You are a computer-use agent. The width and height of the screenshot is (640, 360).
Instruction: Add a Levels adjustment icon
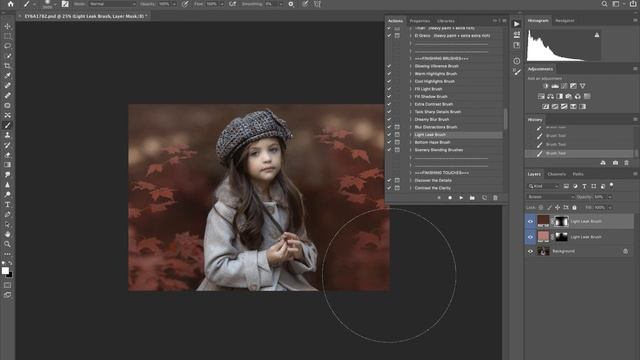(x=555, y=86)
